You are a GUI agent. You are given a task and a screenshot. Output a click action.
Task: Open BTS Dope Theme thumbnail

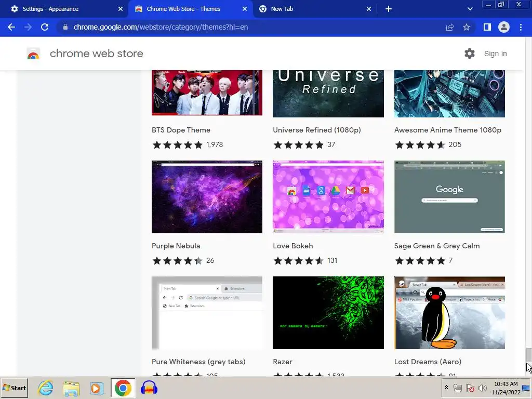coord(207,92)
